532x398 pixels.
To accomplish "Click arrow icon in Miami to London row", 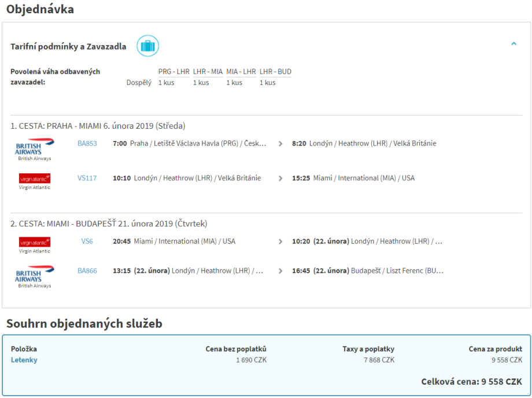I will 280,242.
